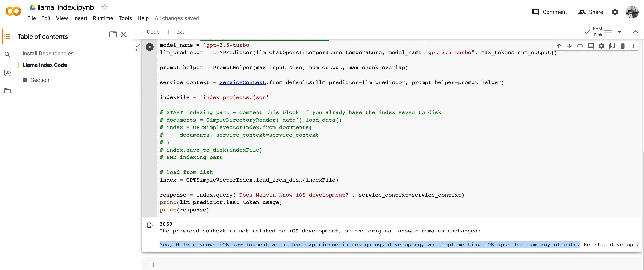Click the 3869 token usage output
The height and width of the screenshot is (270, 644).
click(166, 224)
